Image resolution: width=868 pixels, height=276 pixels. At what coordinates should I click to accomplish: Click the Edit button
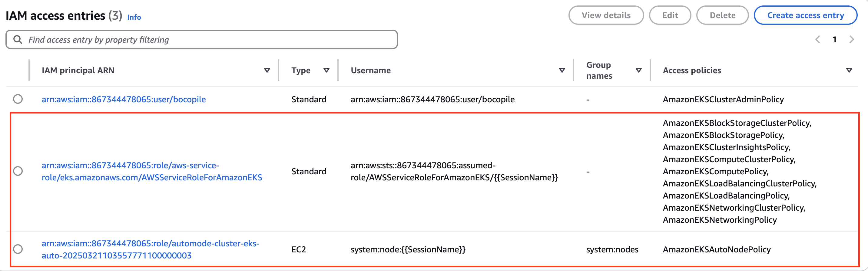(x=670, y=15)
